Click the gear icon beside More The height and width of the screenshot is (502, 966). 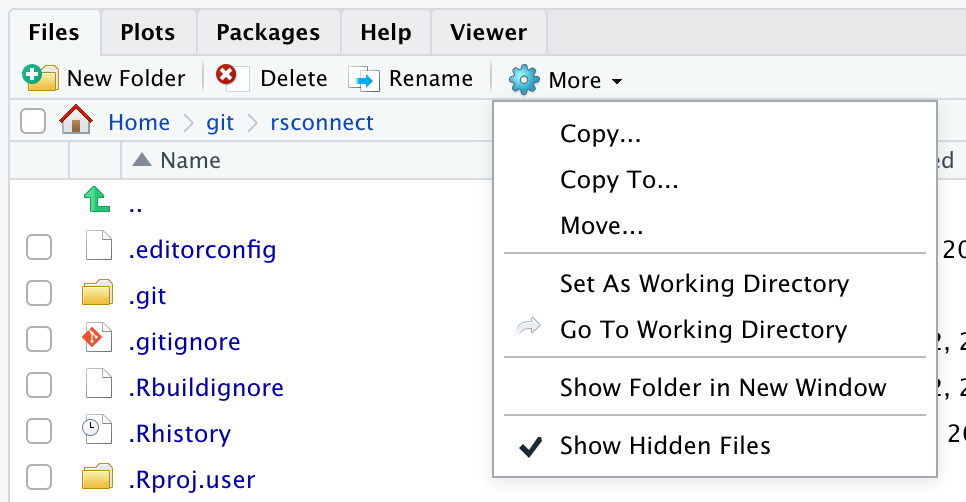524,80
